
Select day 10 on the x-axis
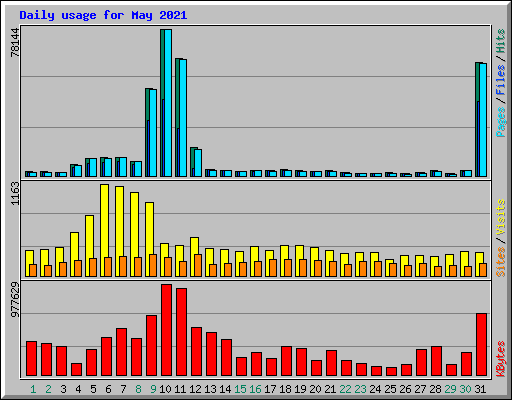165,389
